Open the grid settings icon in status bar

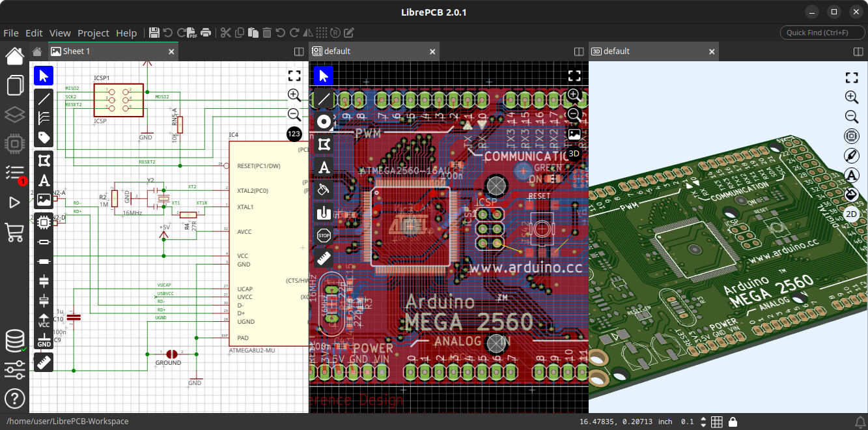717,422
